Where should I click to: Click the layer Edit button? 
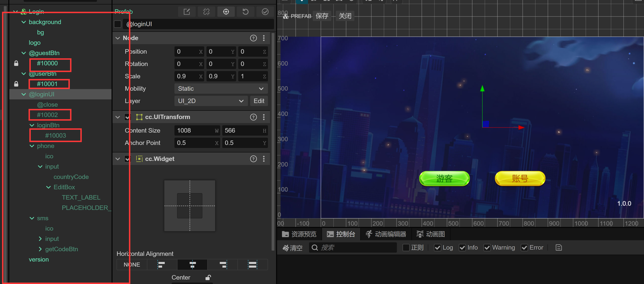point(259,101)
